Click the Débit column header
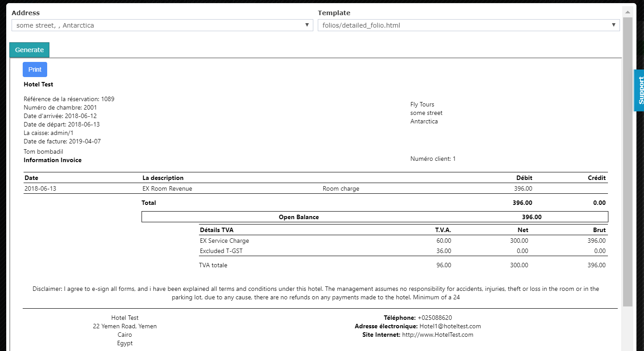Screen dimensions: 644x351 (x=524, y=178)
